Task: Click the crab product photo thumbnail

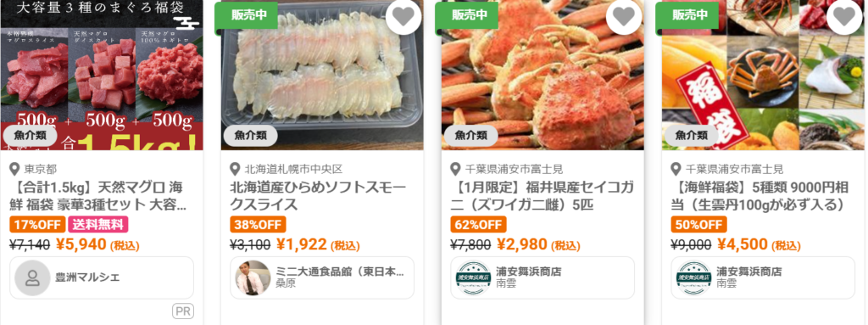Action: click(x=542, y=75)
